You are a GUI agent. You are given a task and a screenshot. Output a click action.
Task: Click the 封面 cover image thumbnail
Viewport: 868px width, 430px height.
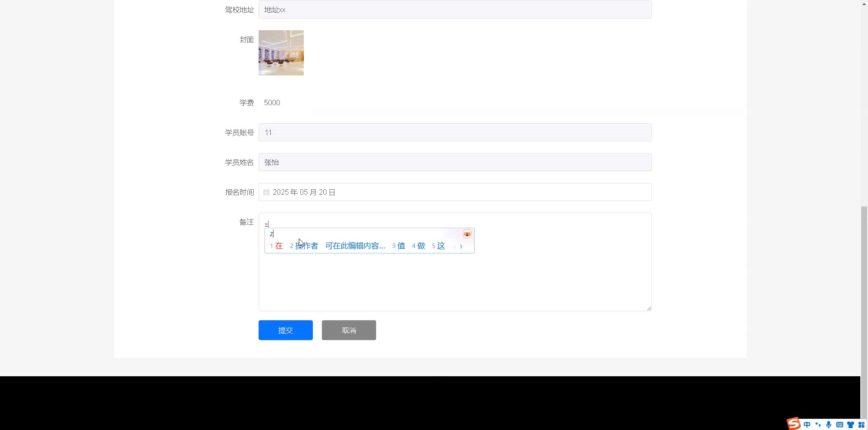coord(281,53)
